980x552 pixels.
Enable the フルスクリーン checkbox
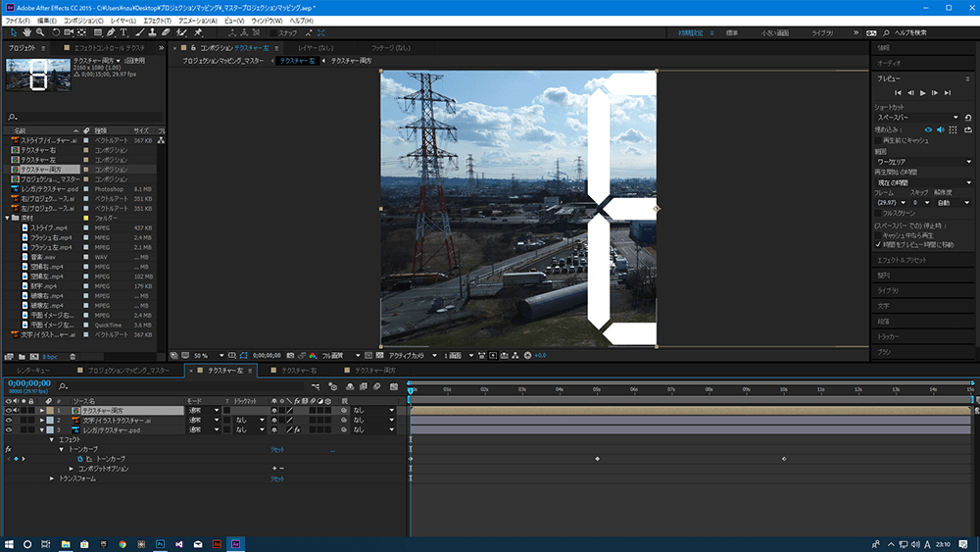pyautogui.click(x=879, y=212)
